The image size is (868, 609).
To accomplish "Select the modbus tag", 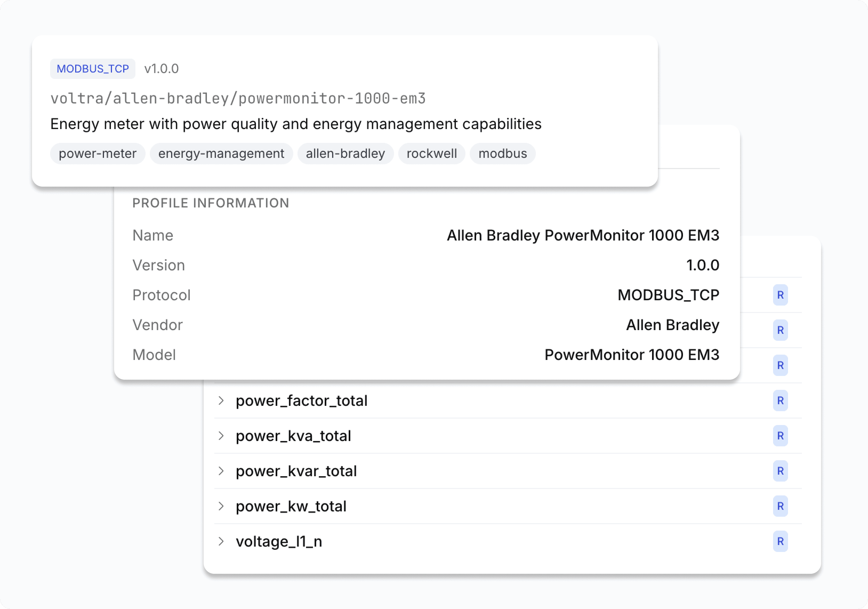I will coord(503,154).
